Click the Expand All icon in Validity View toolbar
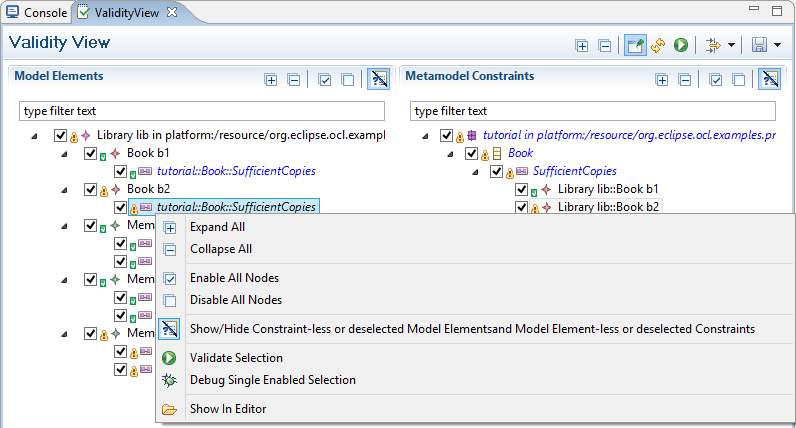The height and width of the screenshot is (428, 796). pos(582,45)
